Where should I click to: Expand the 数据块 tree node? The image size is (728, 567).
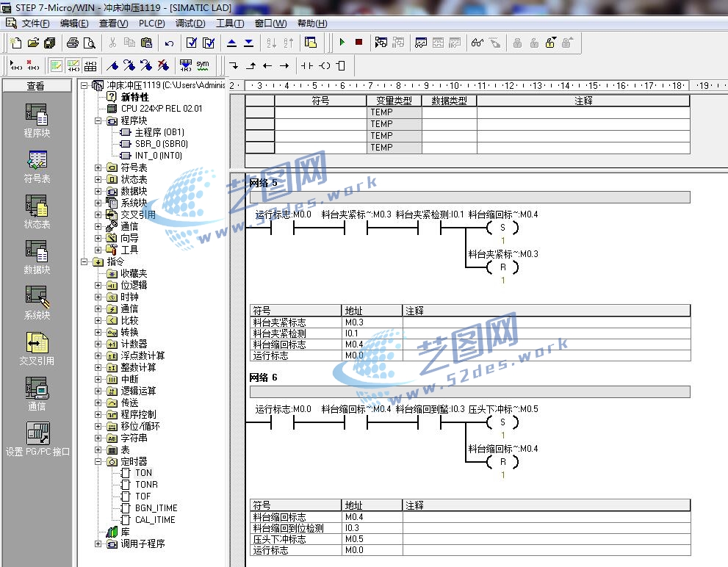[98, 191]
